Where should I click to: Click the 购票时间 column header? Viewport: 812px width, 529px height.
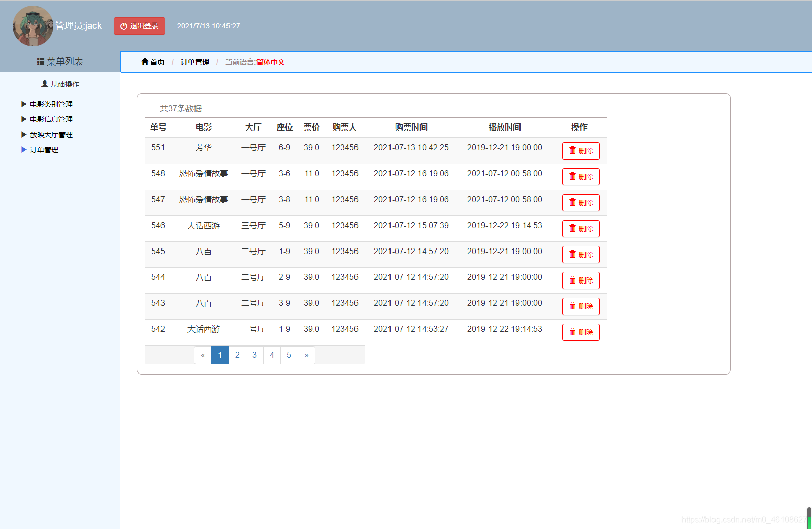(411, 128)
